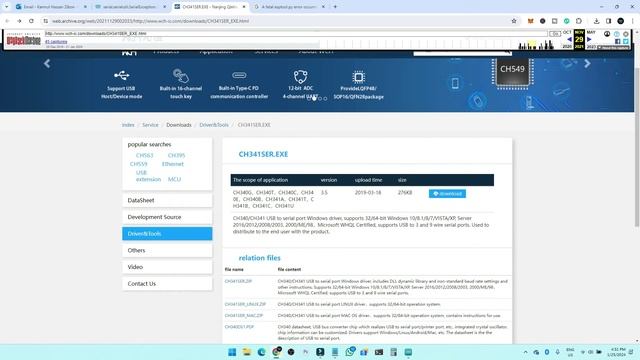Click the Ethernet popular search link
This screenshot has width=640, height=360.
pos(173,164)
